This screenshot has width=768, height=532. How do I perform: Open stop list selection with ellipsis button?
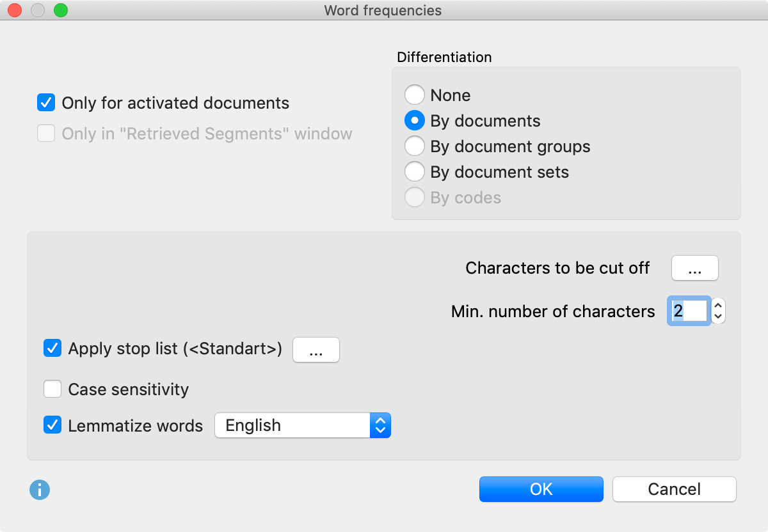pos(316,350)
